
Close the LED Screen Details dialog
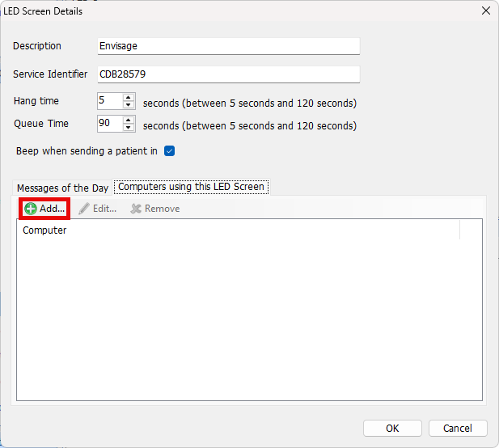click(485, 11)
